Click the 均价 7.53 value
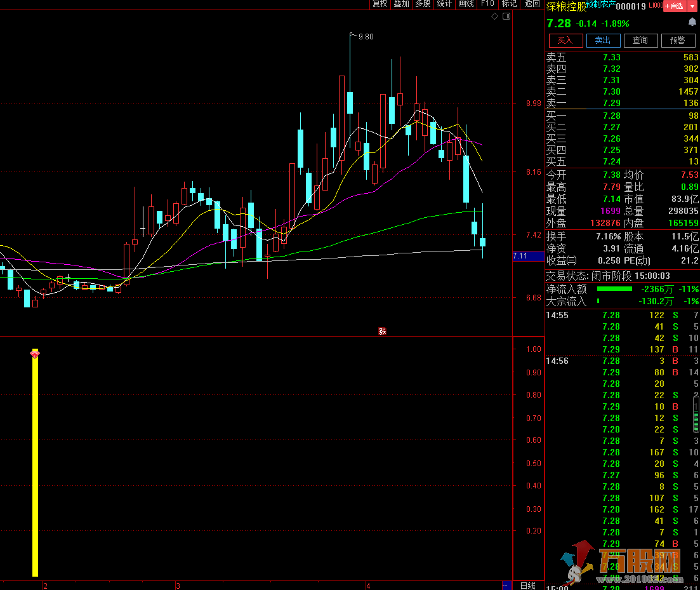The height and width of the screenshot is (590, 700). pos(690,175)
